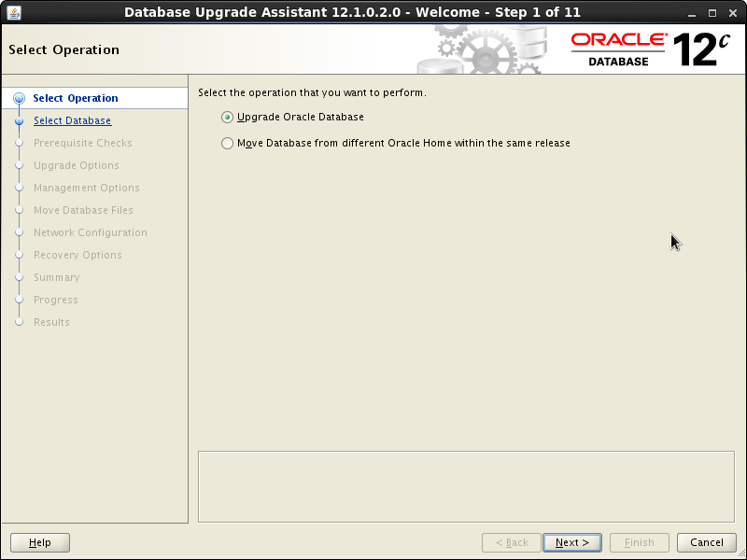Image resolution: width=747 pixels, height=560 pixels.
Task: Cancel the upgrade wizard
Action: pos(706,542)
